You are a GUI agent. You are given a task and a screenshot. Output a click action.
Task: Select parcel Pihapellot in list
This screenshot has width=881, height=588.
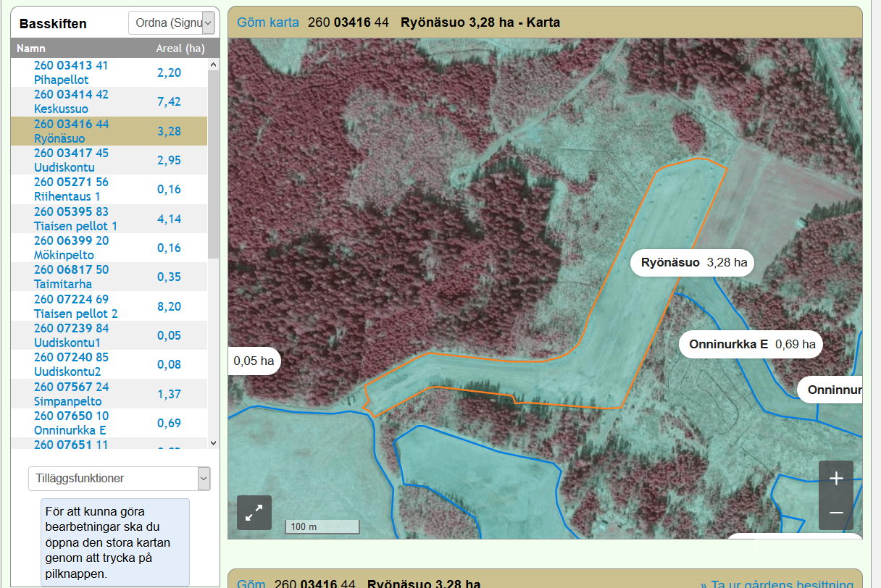(71, 72)
